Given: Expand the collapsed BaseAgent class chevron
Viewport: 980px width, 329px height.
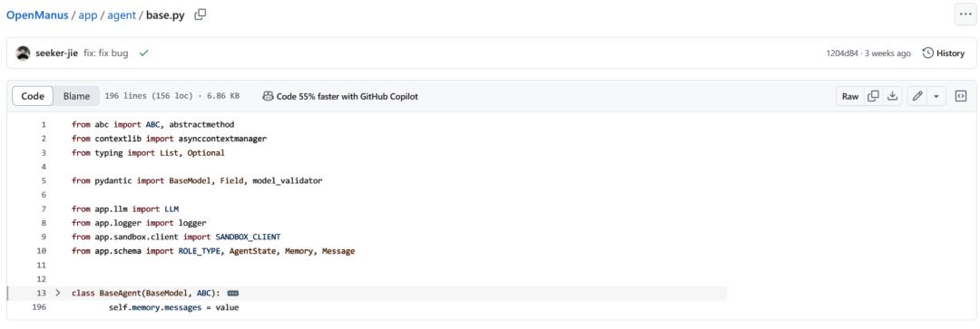Looking at the screenshot, I should point(58,293).
